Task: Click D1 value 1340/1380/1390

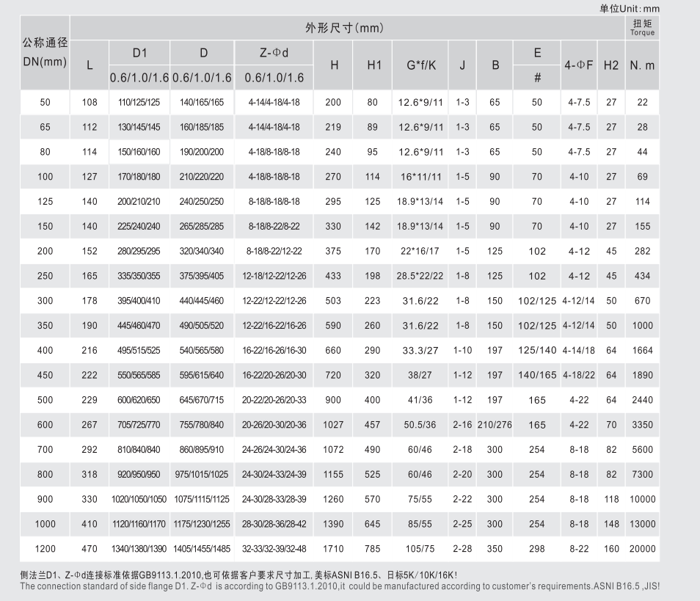Action: pyautogui.click(x=139, y=549)
